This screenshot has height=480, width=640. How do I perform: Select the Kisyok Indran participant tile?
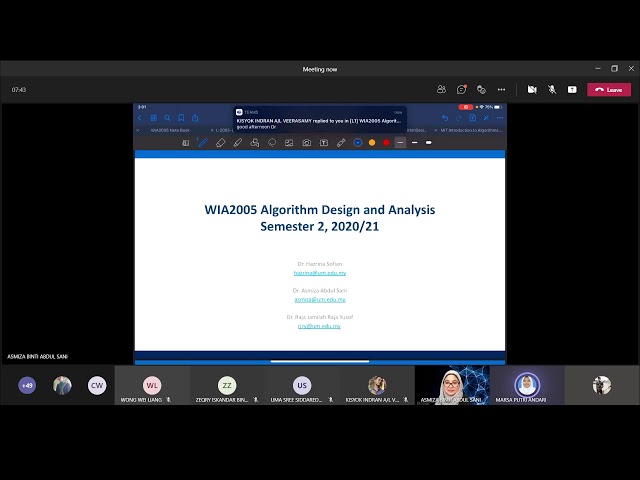tap(377, 385)
